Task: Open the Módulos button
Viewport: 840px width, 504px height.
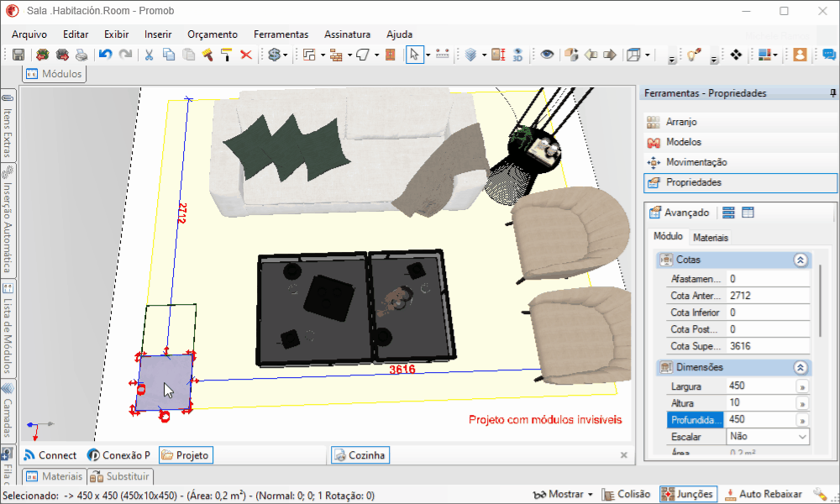Action: pos(54,74)
